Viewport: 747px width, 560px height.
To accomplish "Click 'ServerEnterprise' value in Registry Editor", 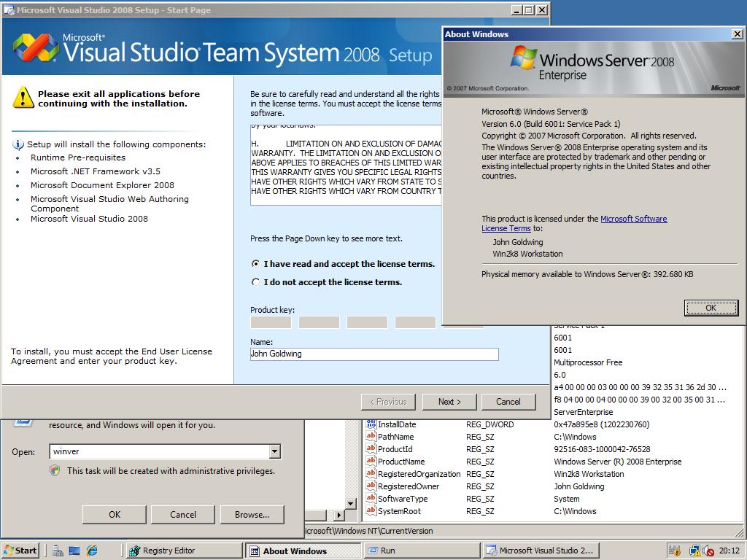I will (583, 412).
